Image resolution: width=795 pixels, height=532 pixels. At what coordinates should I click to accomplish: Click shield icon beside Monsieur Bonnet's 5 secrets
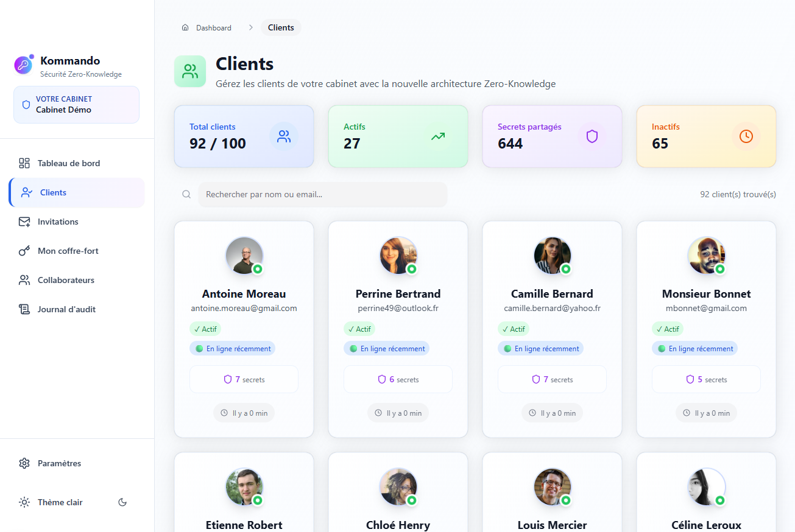click(x=690, y=379)
